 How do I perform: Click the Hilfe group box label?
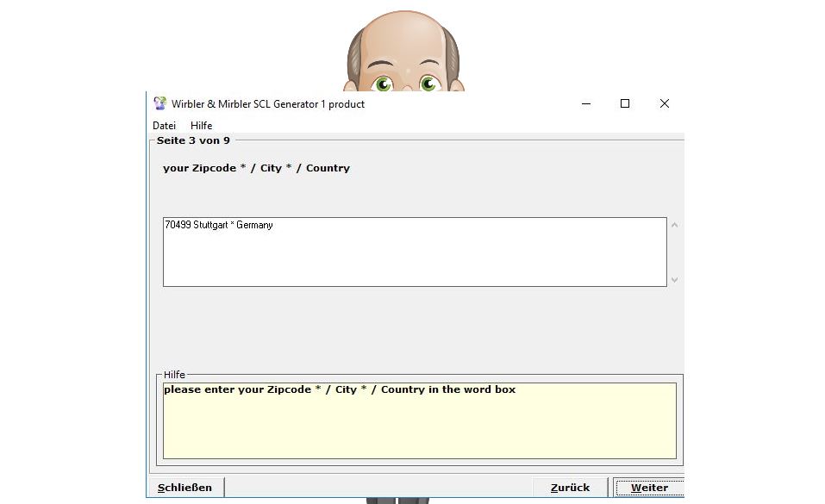174,375
